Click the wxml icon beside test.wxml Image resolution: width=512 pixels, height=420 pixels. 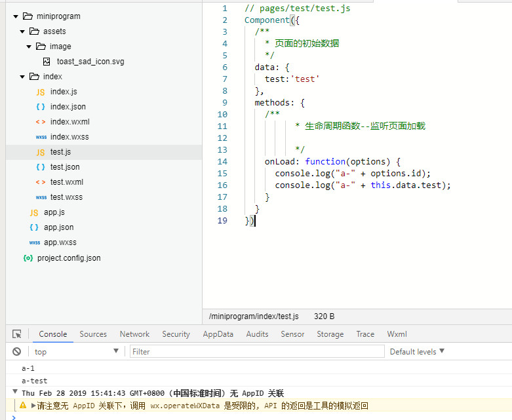tap(41, 182)
